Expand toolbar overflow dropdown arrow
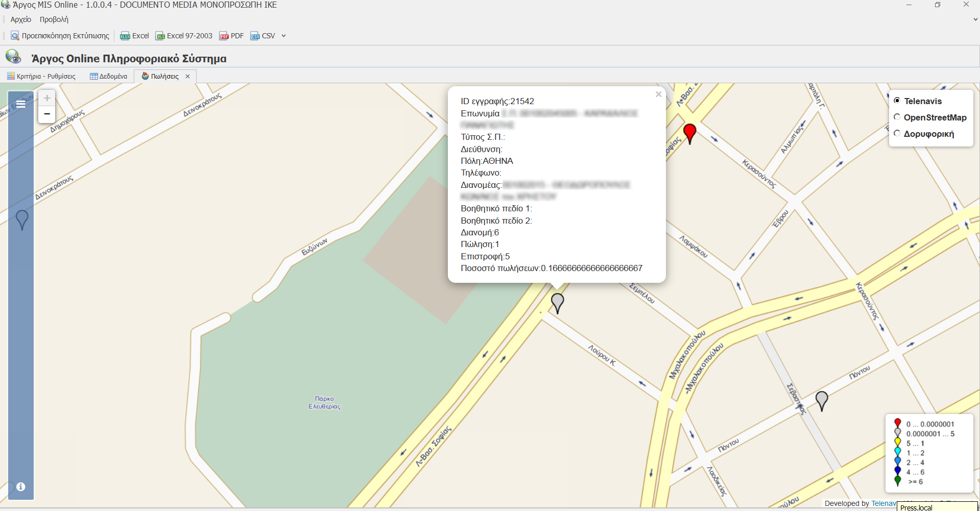 pyautogui.click(x=284, y=36)
